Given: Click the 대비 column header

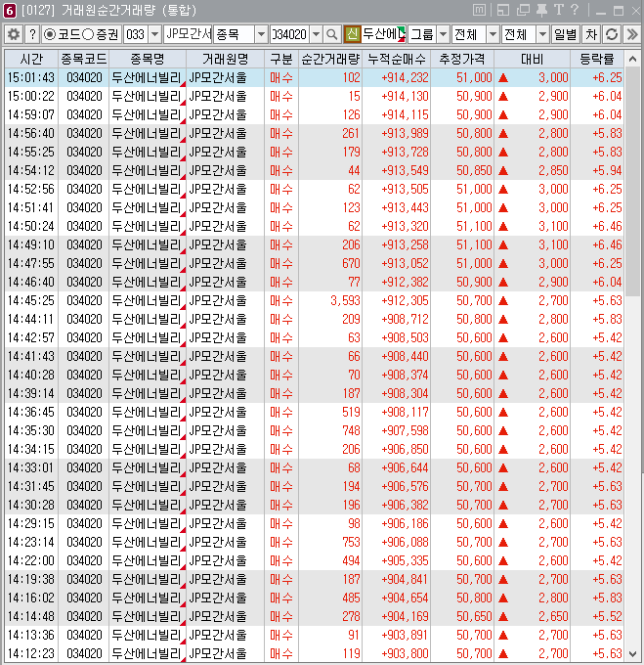Looking at the screenshot, I should tap(533, 59).
